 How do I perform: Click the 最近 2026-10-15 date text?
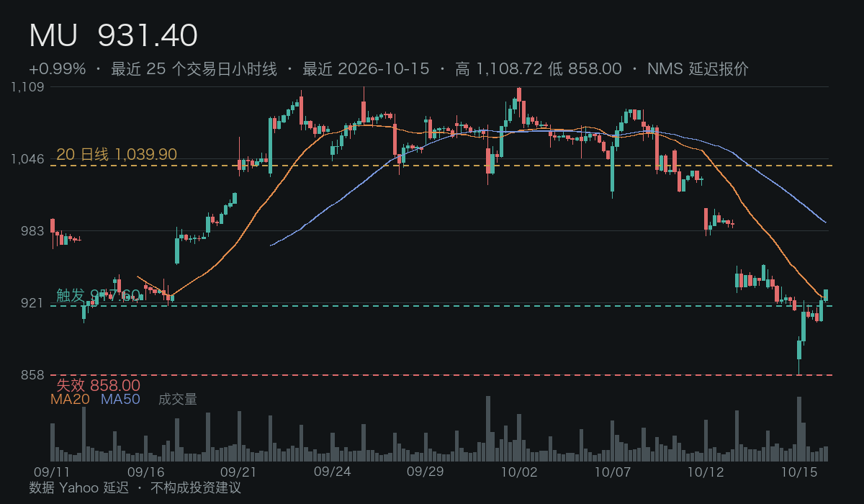click(x=366, y=69)
